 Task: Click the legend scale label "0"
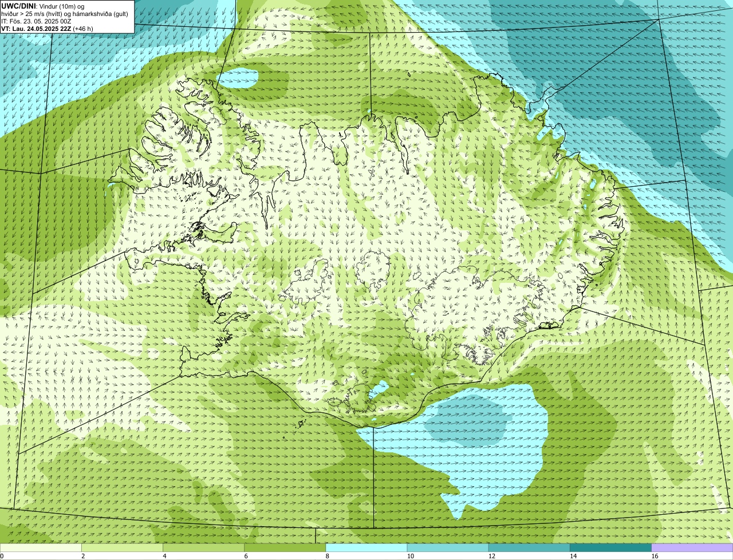click(x=2, y=556)
